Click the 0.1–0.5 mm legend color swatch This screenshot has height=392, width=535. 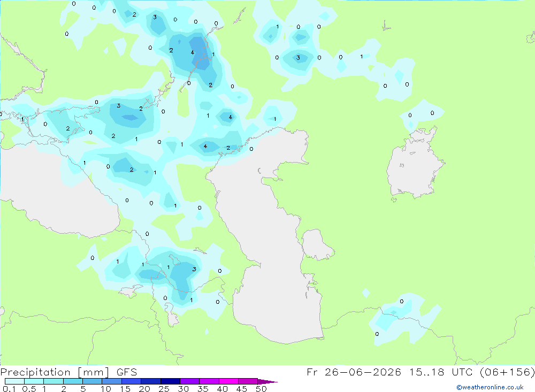click(x=14, y=381)
